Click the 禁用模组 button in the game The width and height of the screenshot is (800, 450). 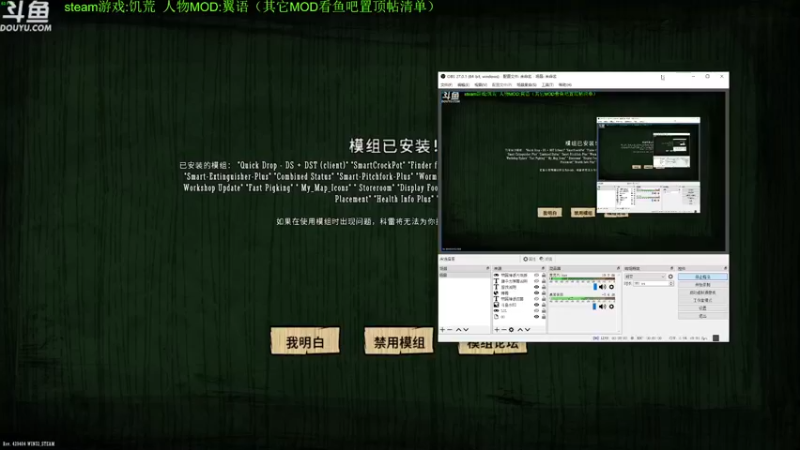coord(399,341)
